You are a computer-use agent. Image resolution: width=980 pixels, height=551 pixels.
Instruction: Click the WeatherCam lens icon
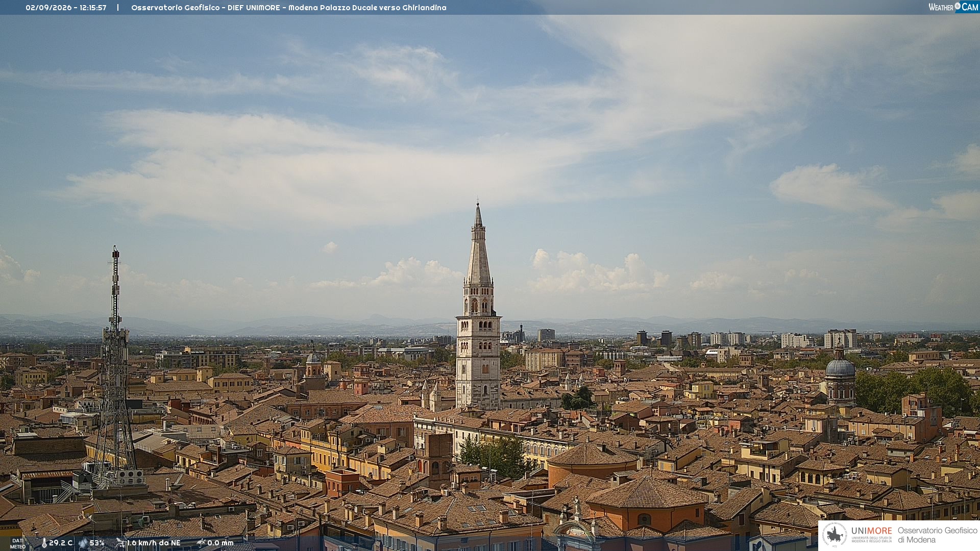pyautogui.click(x=958, y=6)
